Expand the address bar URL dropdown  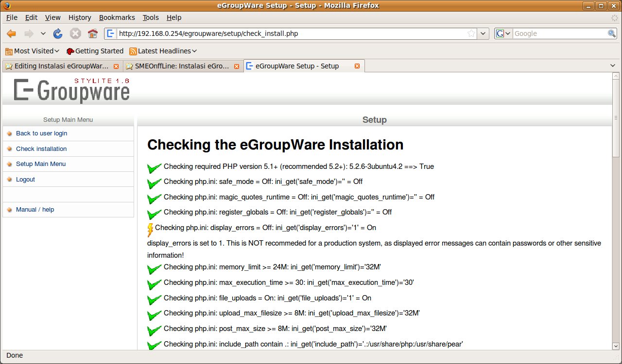[483, 33]
